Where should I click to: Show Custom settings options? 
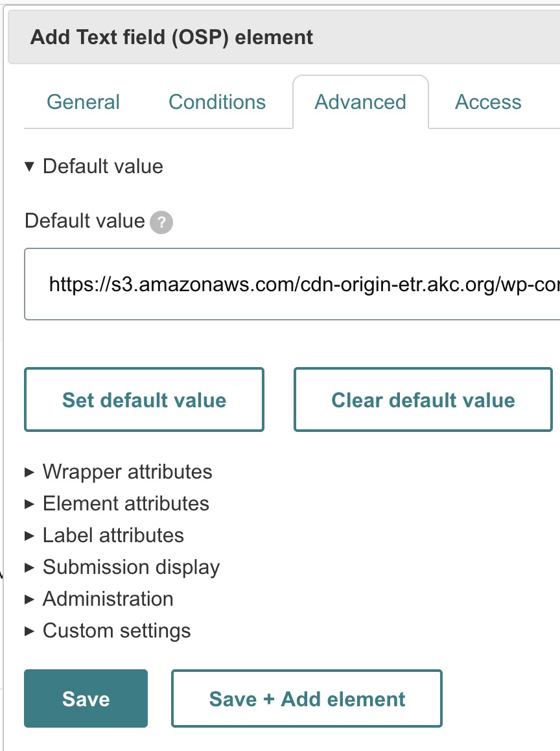(117, 630)
